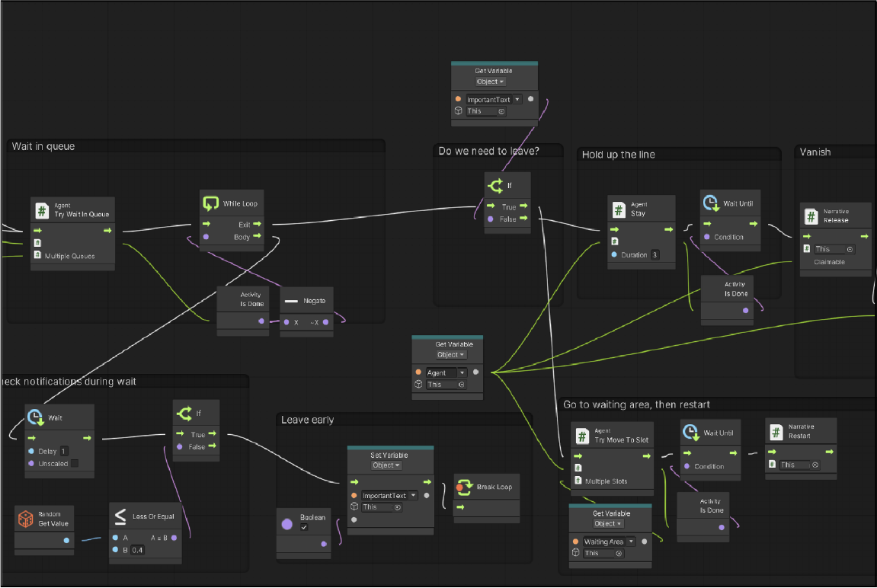Click the B value field in Less Or Equal
Screen dimensions: 877x588
137,550
